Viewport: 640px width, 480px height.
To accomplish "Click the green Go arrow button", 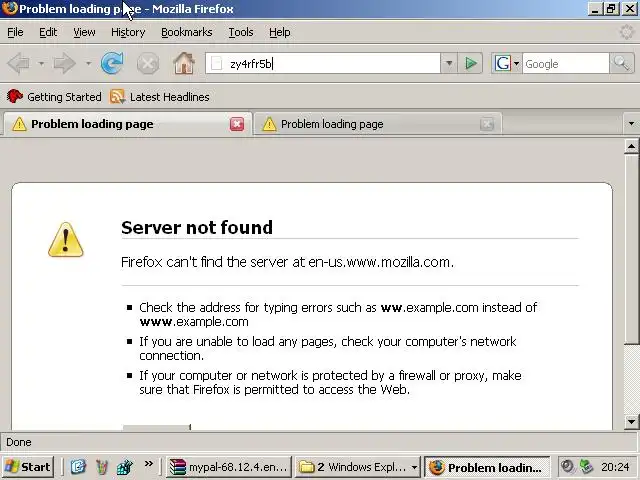I will click(471, 63).
